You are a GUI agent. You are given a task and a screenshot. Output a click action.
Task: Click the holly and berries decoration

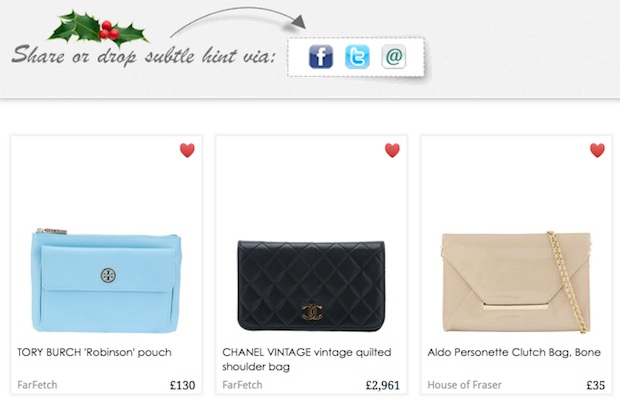click(x=98, y=27)
